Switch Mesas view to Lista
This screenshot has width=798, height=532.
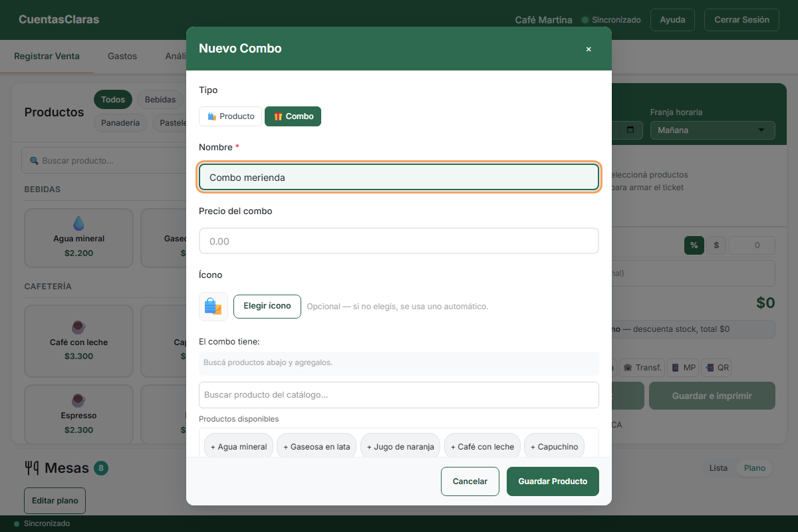pos(718,468)
